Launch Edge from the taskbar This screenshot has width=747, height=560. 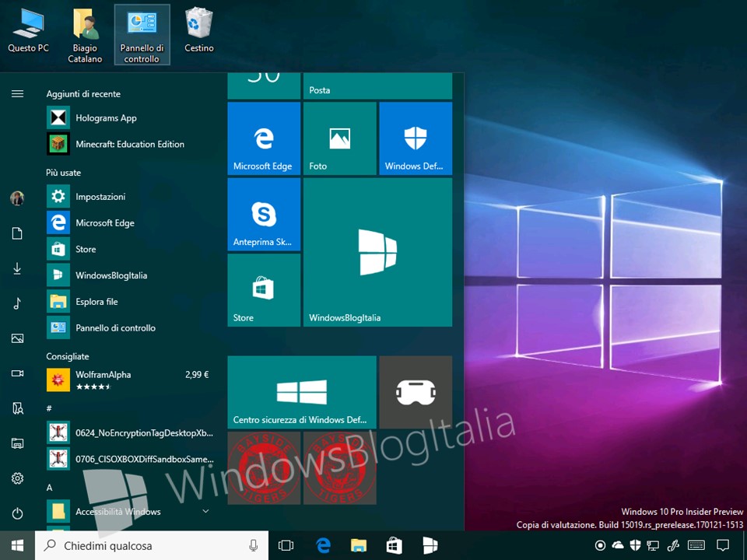pyautogui.click(x=323, y=546)
